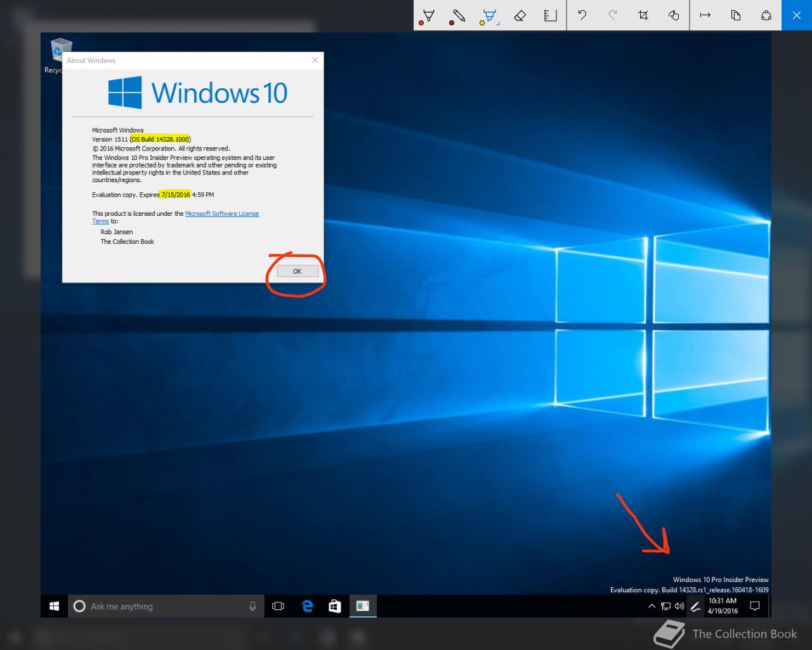The height and width of the screenshot is (650, 812).
Task: Show hidden tray icons chevron
Action: pos(652,606)
